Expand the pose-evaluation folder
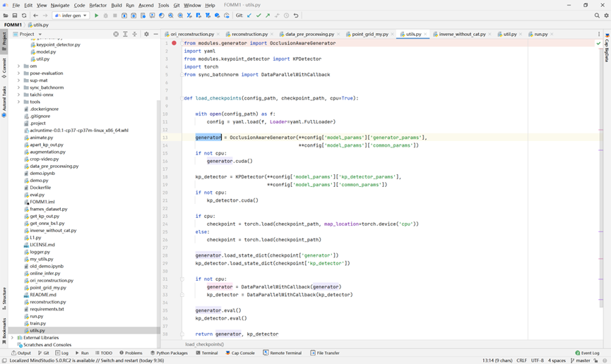Viewport: 611px width, 364px height. pos(19,73)
